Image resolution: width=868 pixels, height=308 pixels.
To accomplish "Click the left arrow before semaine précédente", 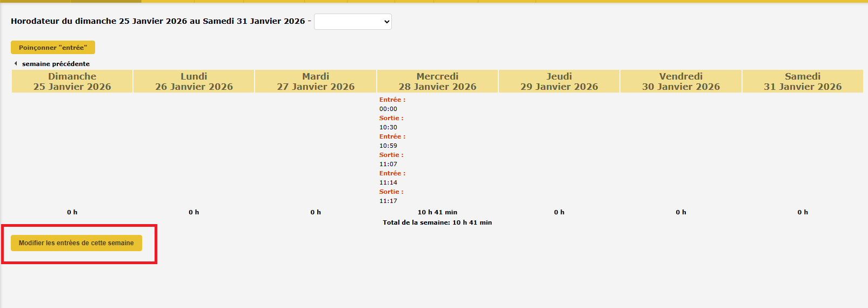I will tap(16, 63).
